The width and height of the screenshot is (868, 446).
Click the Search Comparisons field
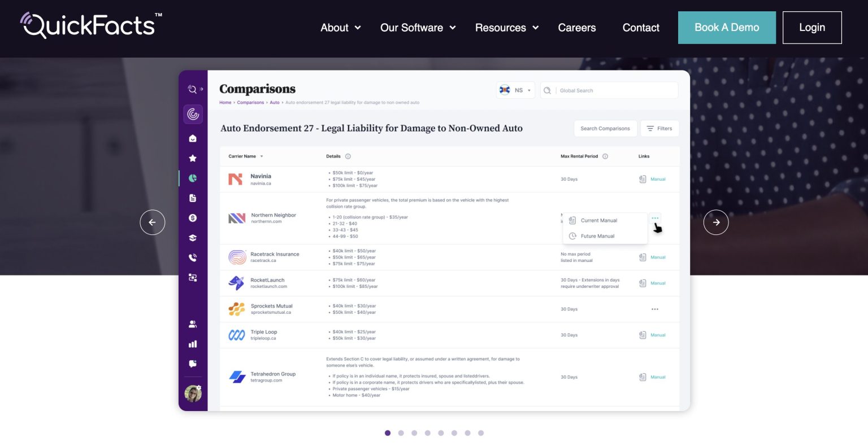tap(605, 129)
